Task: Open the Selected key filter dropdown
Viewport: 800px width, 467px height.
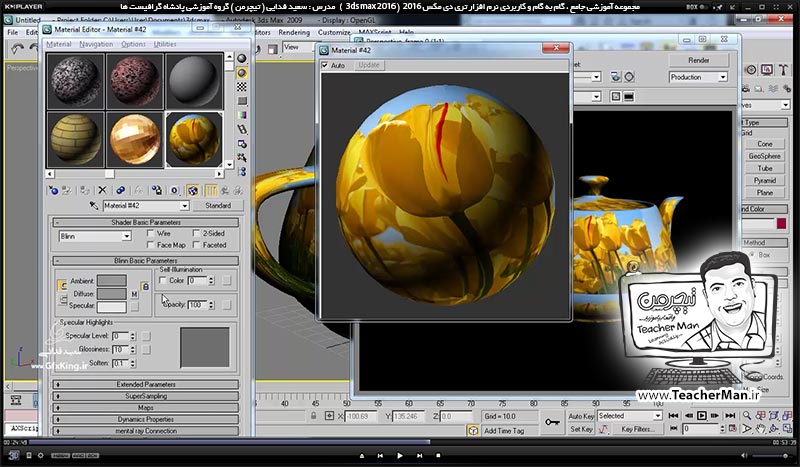Action: pyautogui.click(x=657, y=416)
